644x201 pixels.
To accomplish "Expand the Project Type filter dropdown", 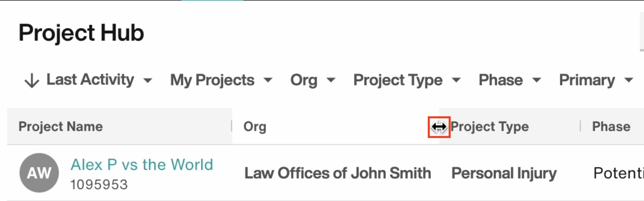I will coord(407,80).
